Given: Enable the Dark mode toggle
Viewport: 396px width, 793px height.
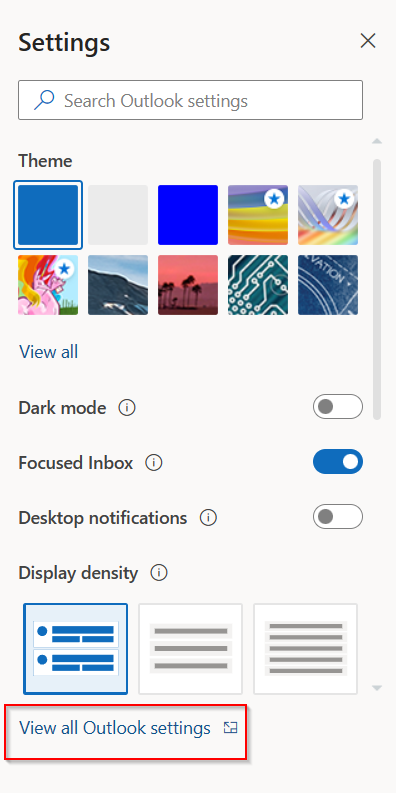Looking at the screenshot, I should (x=338, y=407).
